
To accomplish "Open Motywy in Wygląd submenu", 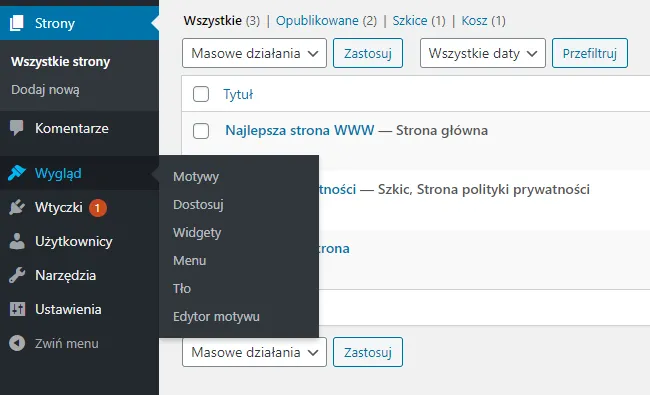I will pyautogui.click(x=196, y=177).
